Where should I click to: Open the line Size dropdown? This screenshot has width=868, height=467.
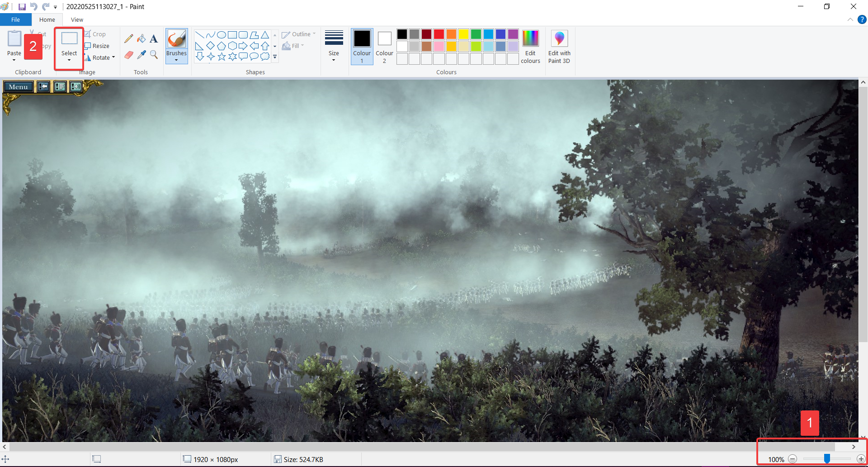tap(334, 46)
